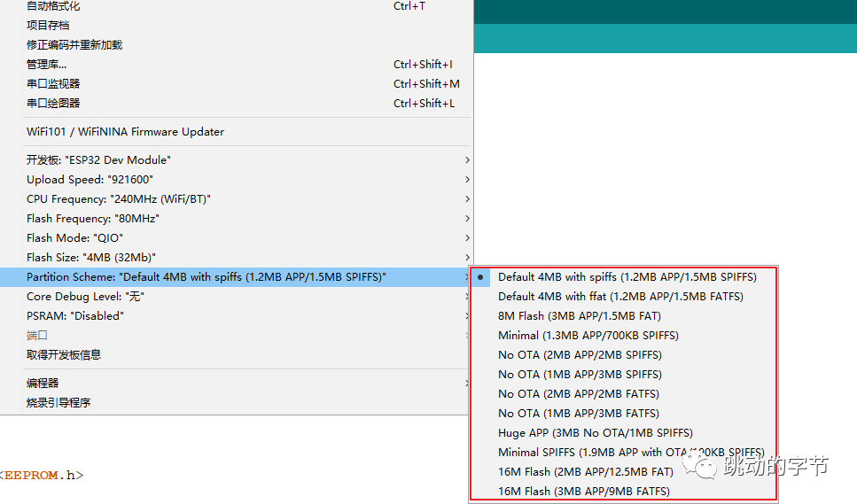
Task: Expand the 开发板 "ESP32 Dev Module" submenu
Action: [236, 160]
